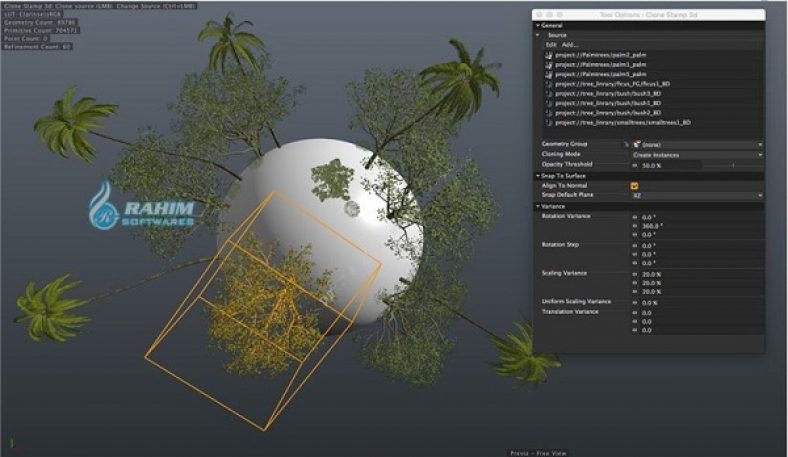Open the Cloning Mode dropdown
Viewport: 788px width, 457px height.
tap(698, 155)
